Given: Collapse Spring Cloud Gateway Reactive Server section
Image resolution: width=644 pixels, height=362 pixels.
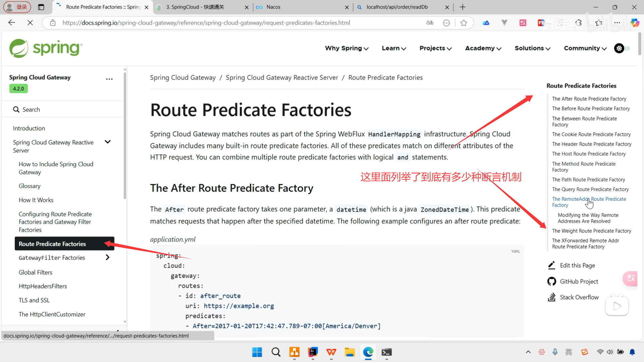Looking at the screenshot, I should 108,142.
